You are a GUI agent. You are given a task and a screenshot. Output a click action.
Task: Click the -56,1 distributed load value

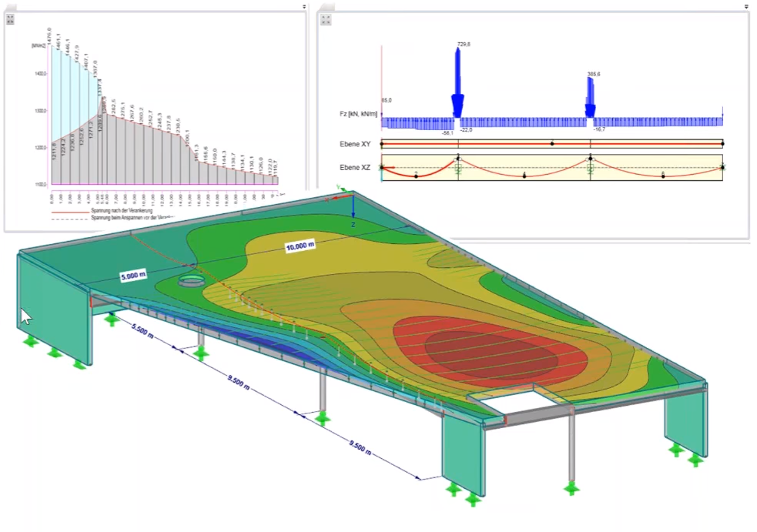click(x=447, y=132)
